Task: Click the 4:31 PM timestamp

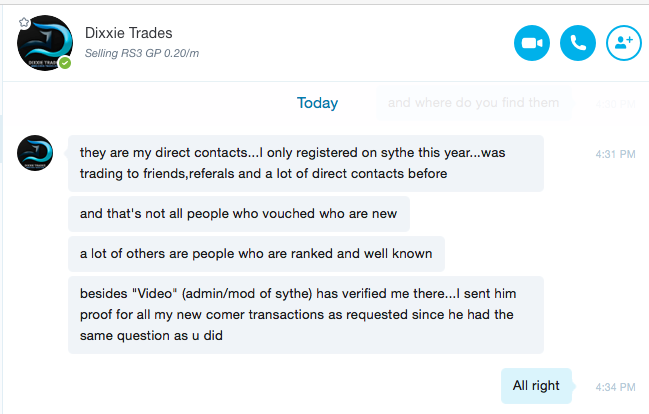Action: pos(615,154)
